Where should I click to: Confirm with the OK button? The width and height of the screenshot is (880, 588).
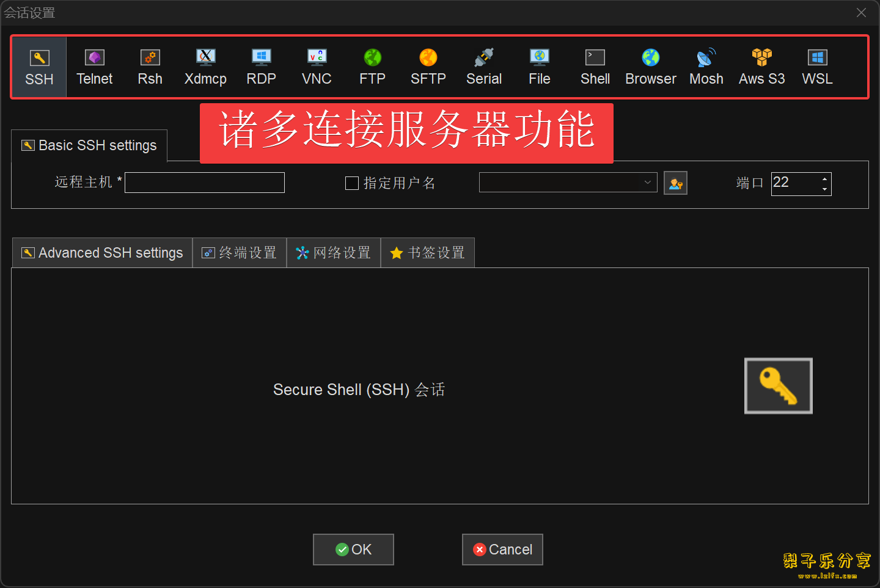pyautogui.click(x=353, y=550)
